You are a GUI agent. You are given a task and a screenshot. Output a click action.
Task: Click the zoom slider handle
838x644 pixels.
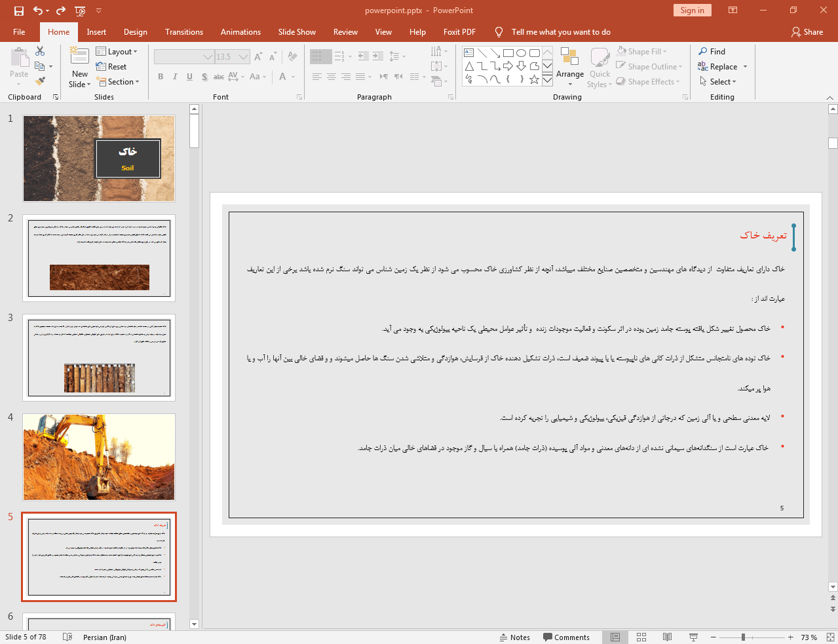point(743,637)
